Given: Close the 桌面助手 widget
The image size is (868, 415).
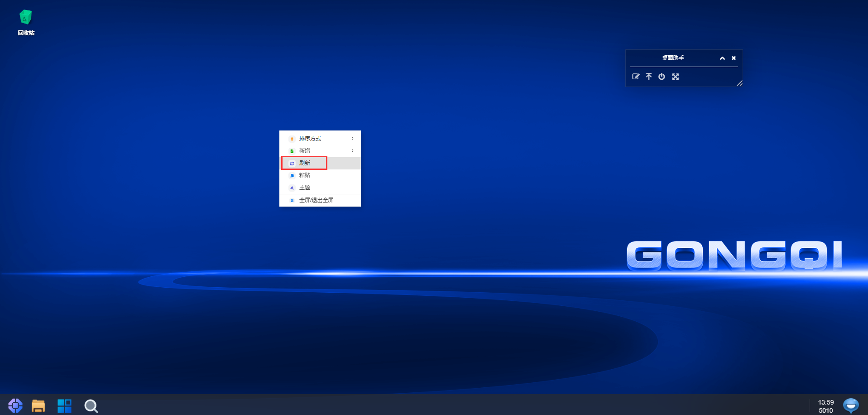Looking at the screenshot, I should click(x=734, y=58).
